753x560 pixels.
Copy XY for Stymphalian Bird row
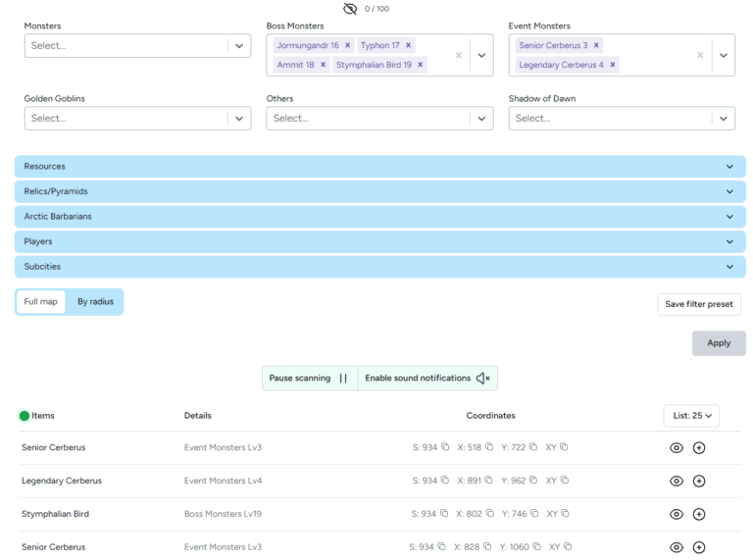565,513
